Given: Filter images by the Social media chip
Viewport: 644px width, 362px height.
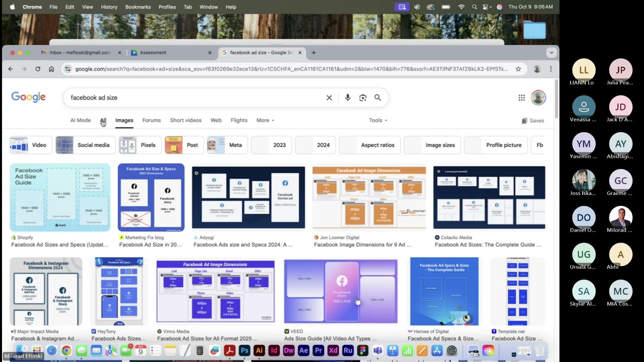Looking at the screenshot, I should 85,145.
